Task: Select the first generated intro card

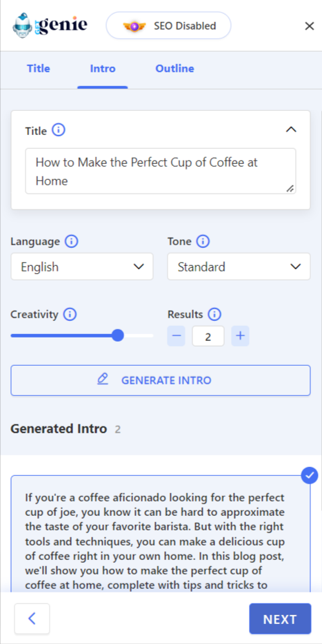Action: pos(161,534)
